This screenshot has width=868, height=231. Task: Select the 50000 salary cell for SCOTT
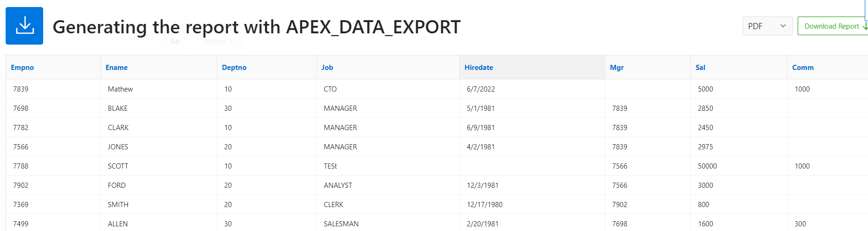point(707,166)
